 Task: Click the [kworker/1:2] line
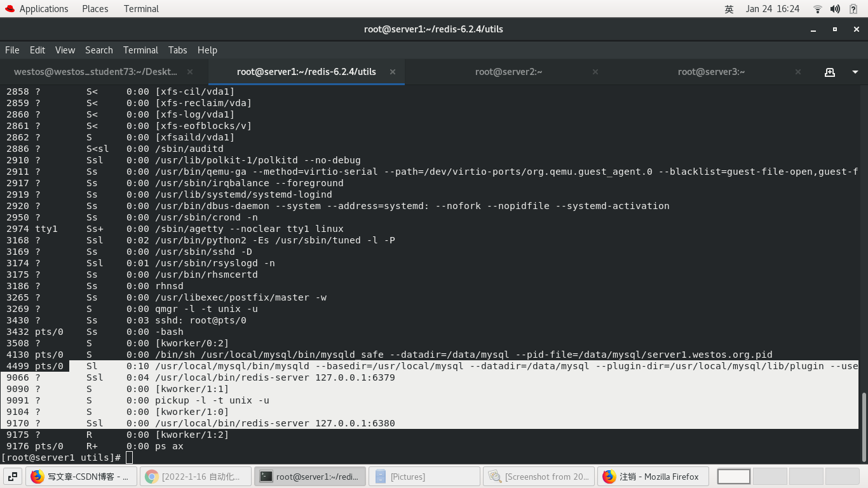point(118,435)
